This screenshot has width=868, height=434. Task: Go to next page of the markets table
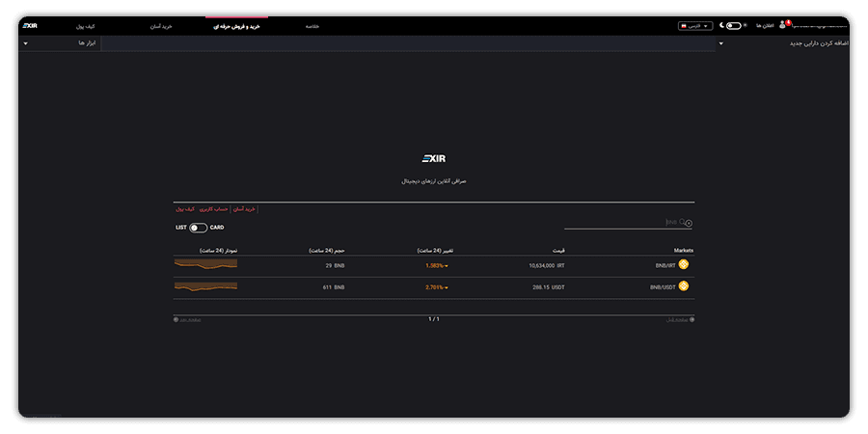[187, 319]
